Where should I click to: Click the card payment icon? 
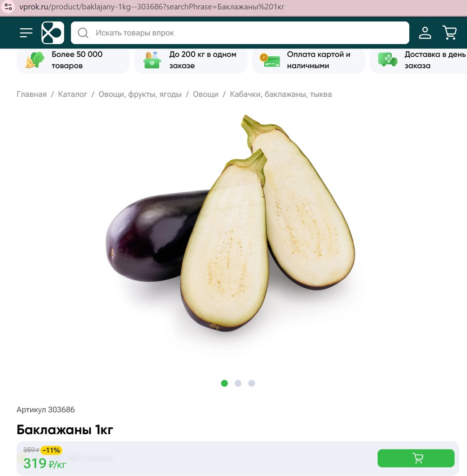(x=270, y=60)
